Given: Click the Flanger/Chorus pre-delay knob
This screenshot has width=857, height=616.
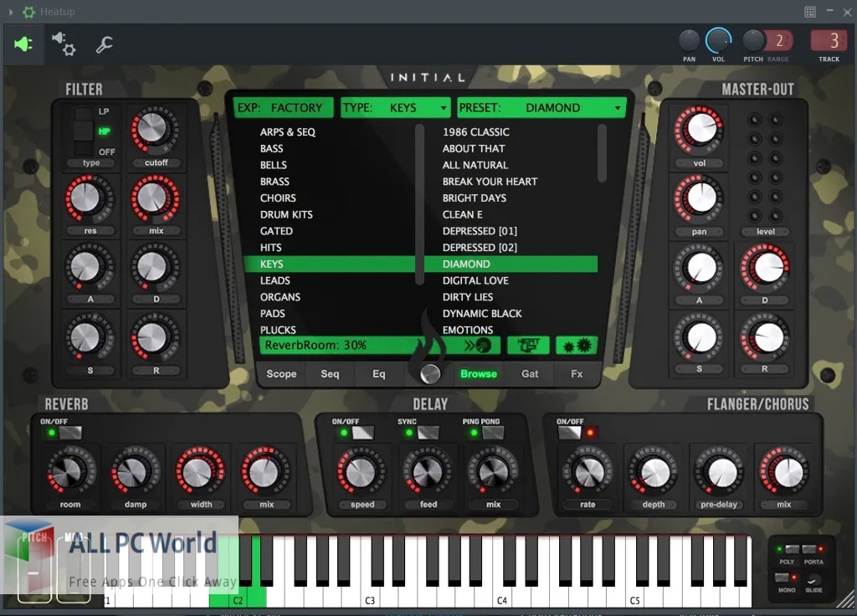Looking at the screenshot, I should [x=719, y=471].
